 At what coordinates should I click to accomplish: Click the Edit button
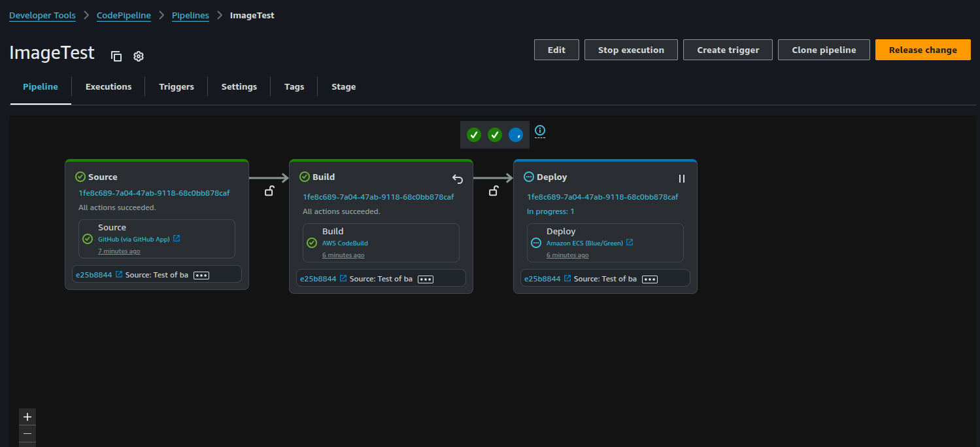tap(556, 50)
